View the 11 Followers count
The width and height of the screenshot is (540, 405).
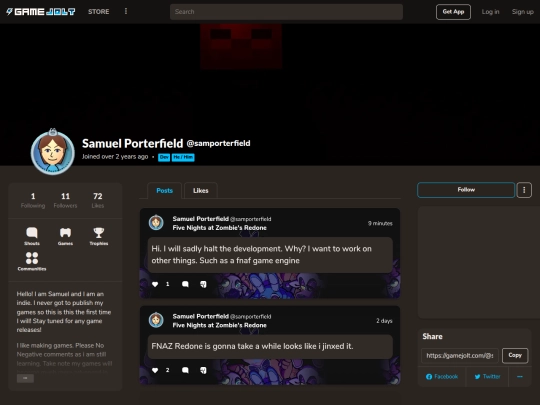pos(65,200)
